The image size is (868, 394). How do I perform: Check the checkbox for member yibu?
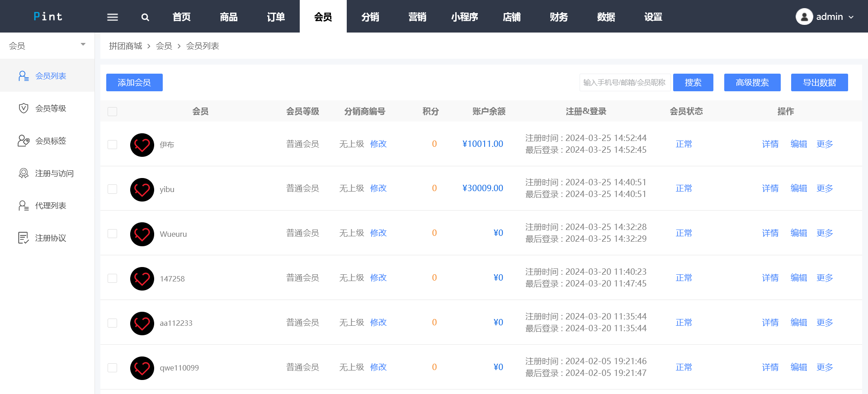[113, 189]
